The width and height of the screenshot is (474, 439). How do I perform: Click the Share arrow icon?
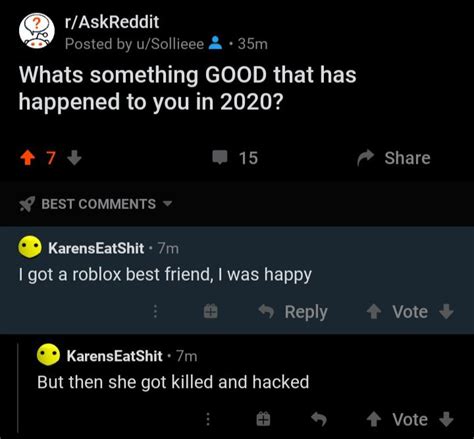click(x=366, y=158)
